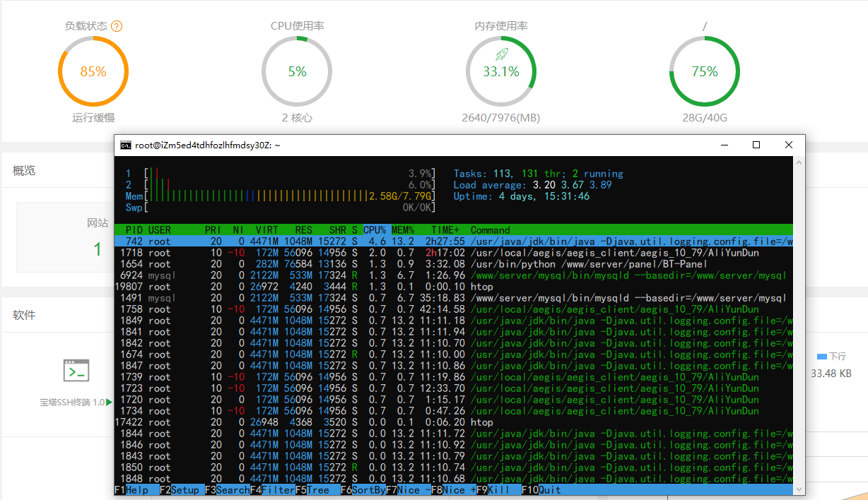This screenshot has width=868, height=500.
Task: Sort by the CPU% column header
Action: (x=374, y=230)
